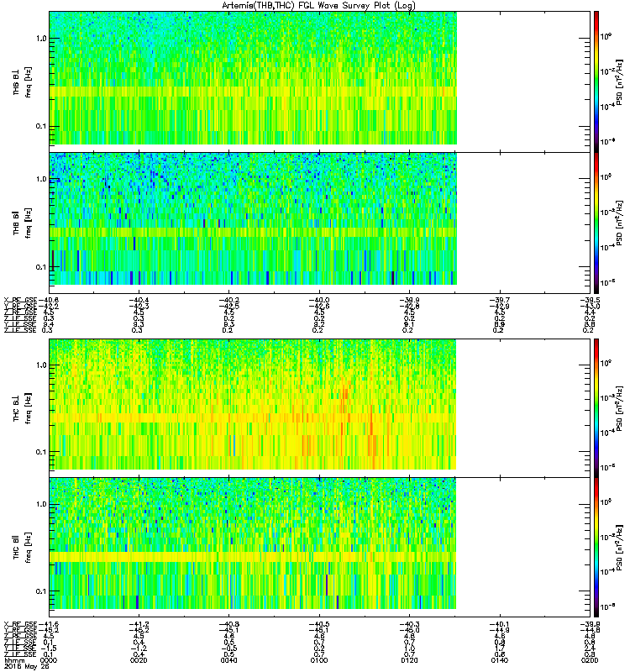Click the 'X_RE_GSE' row label under THC panels
Viewport: 630px width, 672px height.
(x=20, y=624)
